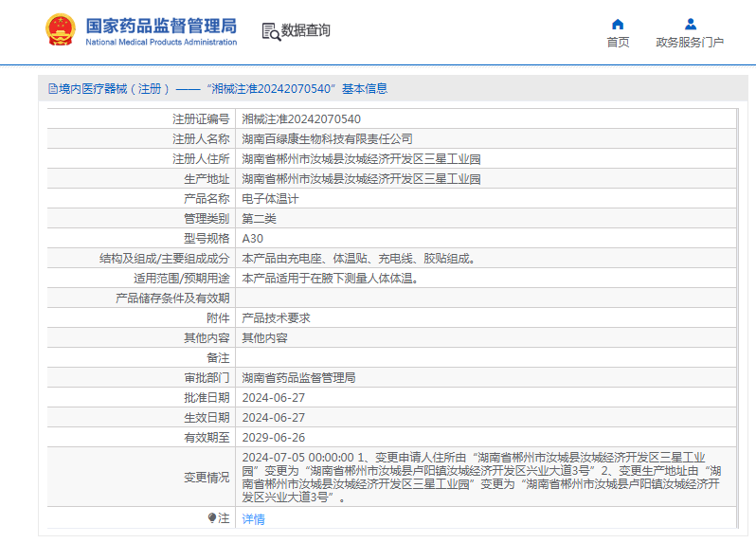Screen dimensions: 756x543
Task: Open the 数据查询 search icon
Action: tap(271, 31)
